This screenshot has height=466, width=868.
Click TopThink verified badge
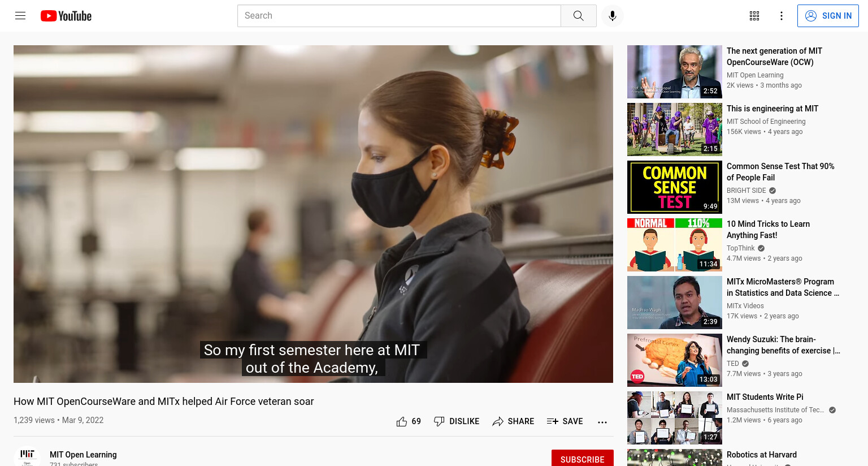[x=761, y=248]
